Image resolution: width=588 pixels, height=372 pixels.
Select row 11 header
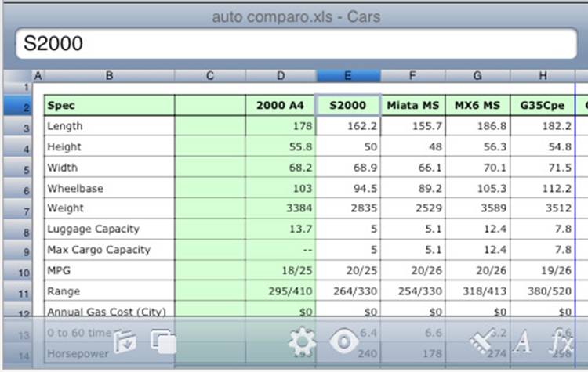tap(18, 292)
